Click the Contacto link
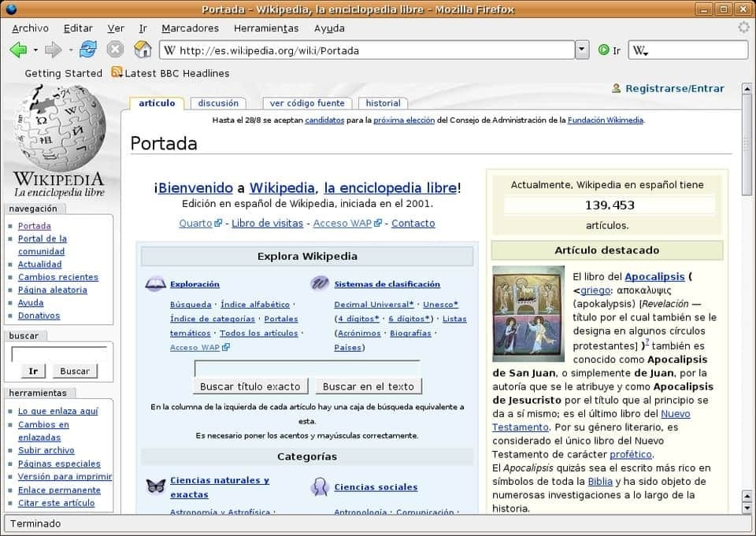 (x=413, y=224)
